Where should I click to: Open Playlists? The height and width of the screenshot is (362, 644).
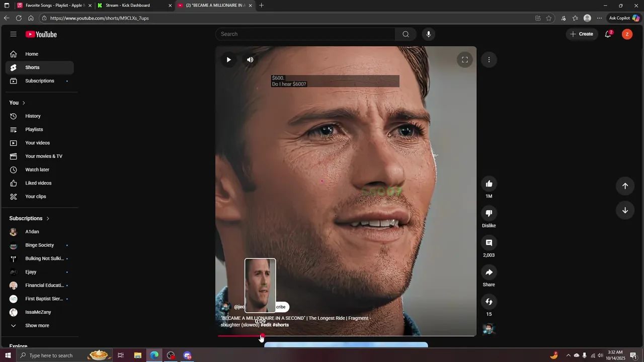click(x=40, y=130)
